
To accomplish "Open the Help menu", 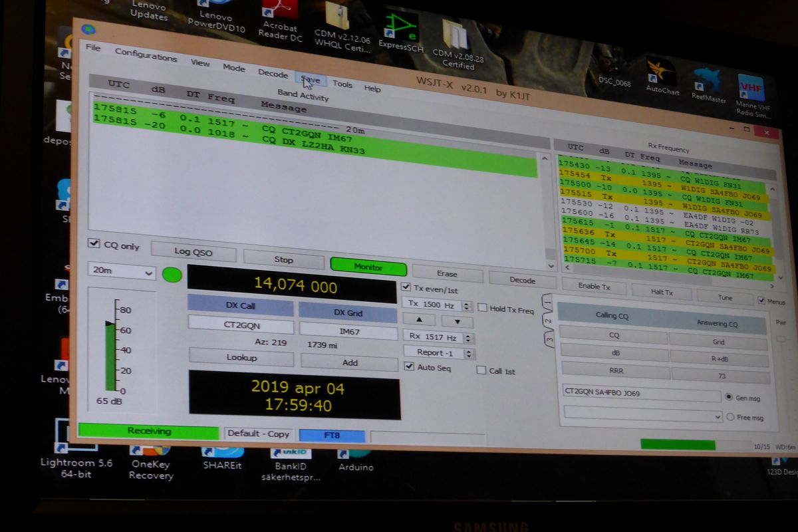I will (372, 88).
